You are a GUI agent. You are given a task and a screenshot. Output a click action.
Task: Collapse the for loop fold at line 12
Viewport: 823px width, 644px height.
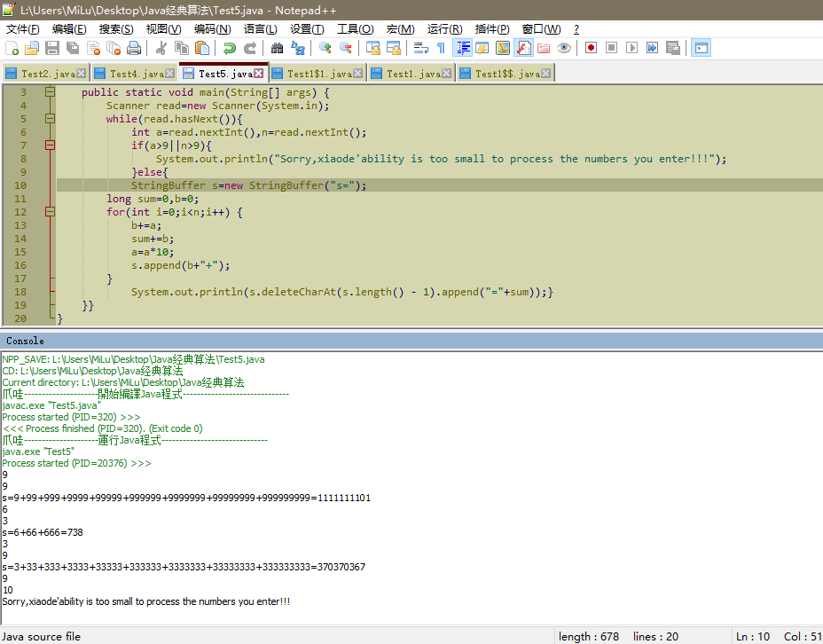(x=50, y=212)
